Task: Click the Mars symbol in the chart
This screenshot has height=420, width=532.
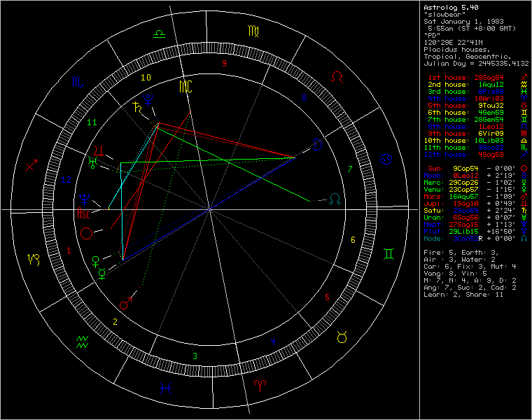Action: click(x=125, y=303)
